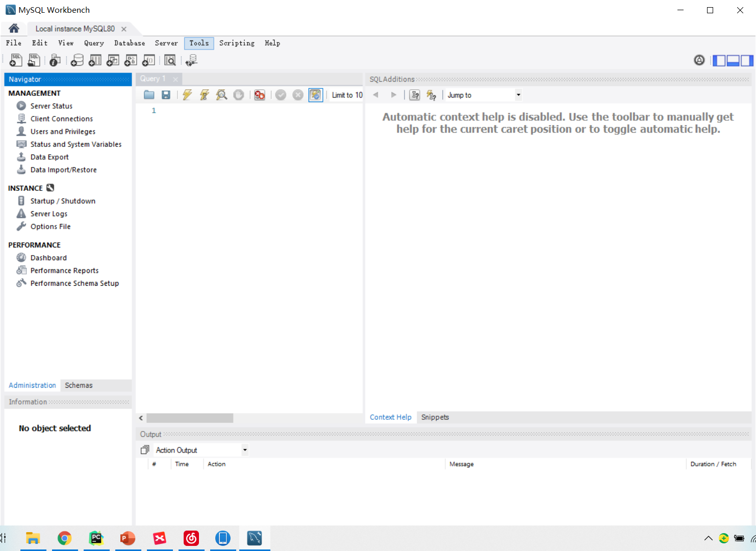The width and height of the screenshot is (756, 551).
Task: Save the current SQL script
Action: click(166, 95)
